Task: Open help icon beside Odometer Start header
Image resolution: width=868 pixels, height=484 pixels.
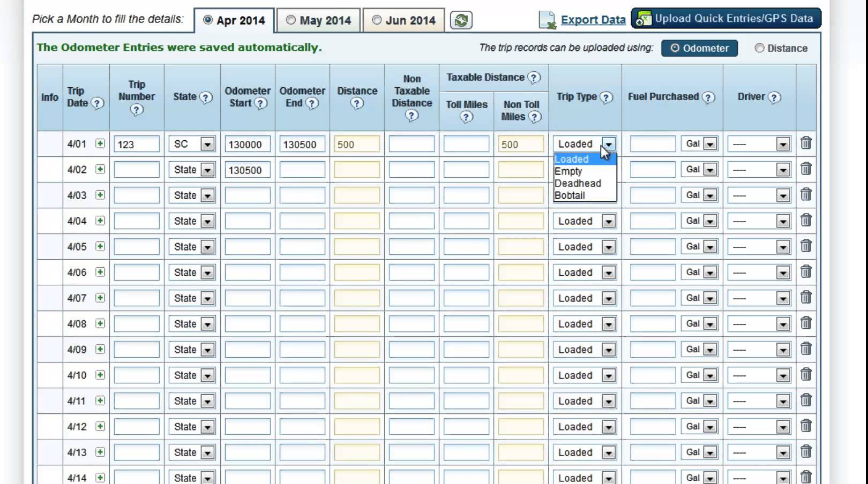Action: point(260,103)
